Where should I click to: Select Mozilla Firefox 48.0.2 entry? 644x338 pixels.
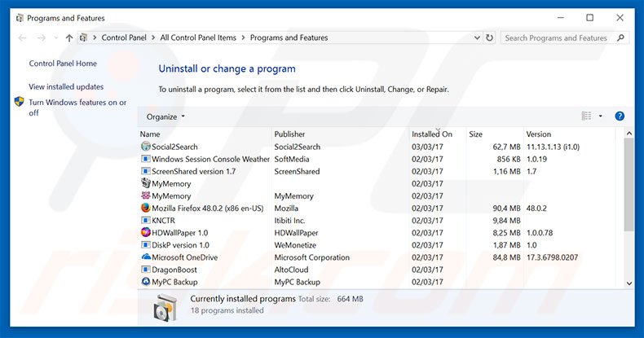pyautogui.click(x=377, y=208)
